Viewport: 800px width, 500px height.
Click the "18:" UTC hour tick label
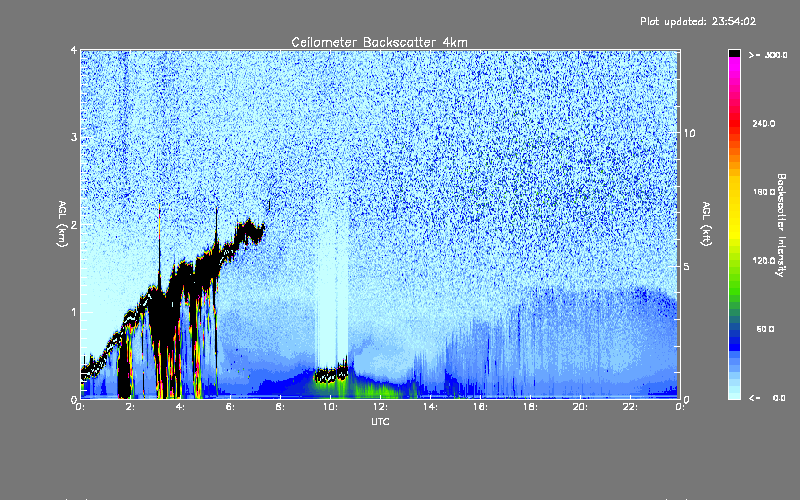[x=530, y=407]
